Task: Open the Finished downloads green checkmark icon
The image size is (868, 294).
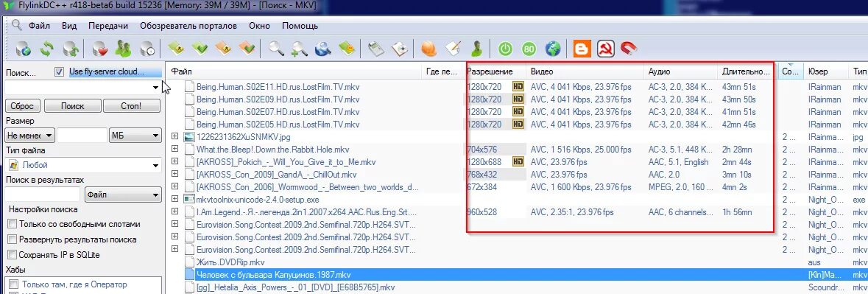Action: pyautogui.click(x=200, y=49)
